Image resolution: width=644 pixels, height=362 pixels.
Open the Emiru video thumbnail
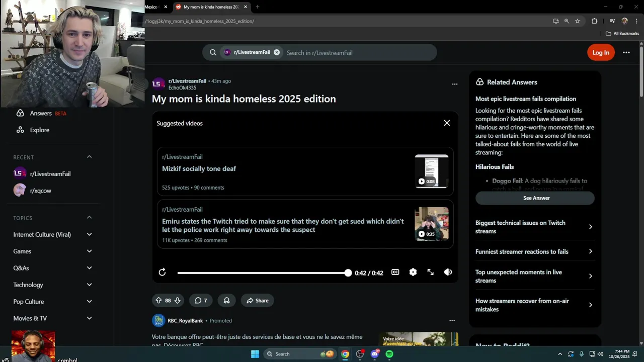click(431, 224)
